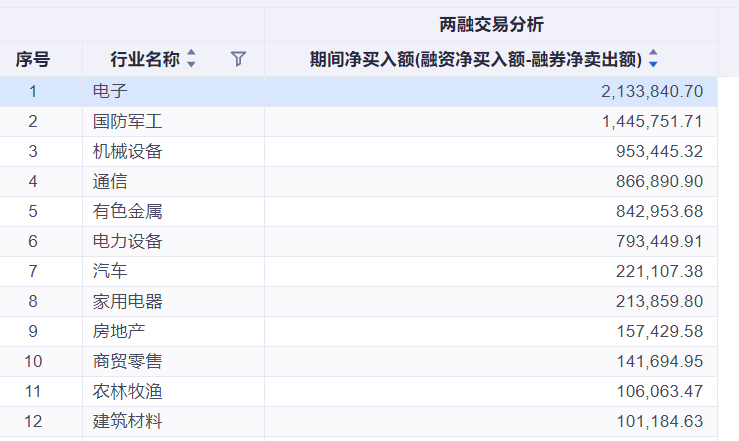Click the value 2,133,840.70 cell

[x=491, y=91]
